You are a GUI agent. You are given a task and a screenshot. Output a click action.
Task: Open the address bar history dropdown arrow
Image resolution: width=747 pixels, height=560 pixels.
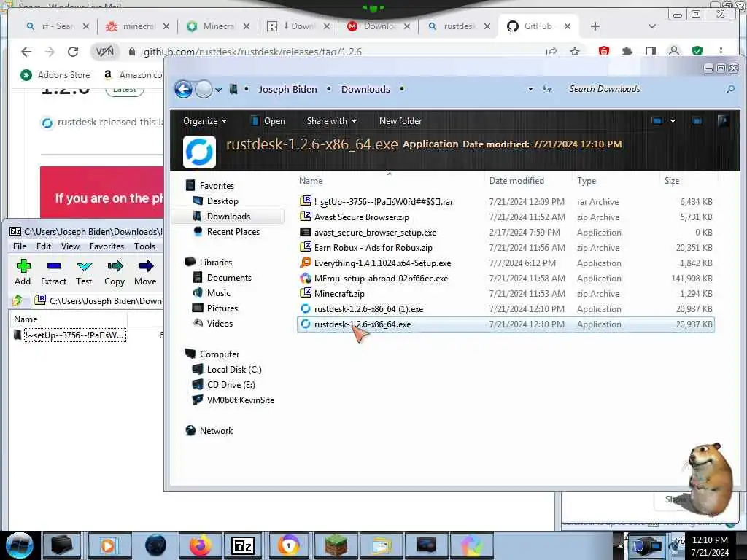(530, 89)
